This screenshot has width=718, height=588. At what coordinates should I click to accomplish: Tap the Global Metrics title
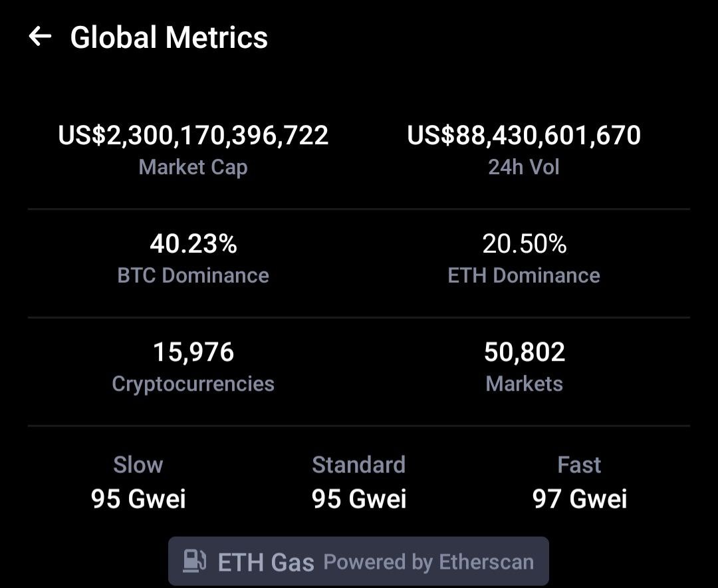tap(169, 37)
